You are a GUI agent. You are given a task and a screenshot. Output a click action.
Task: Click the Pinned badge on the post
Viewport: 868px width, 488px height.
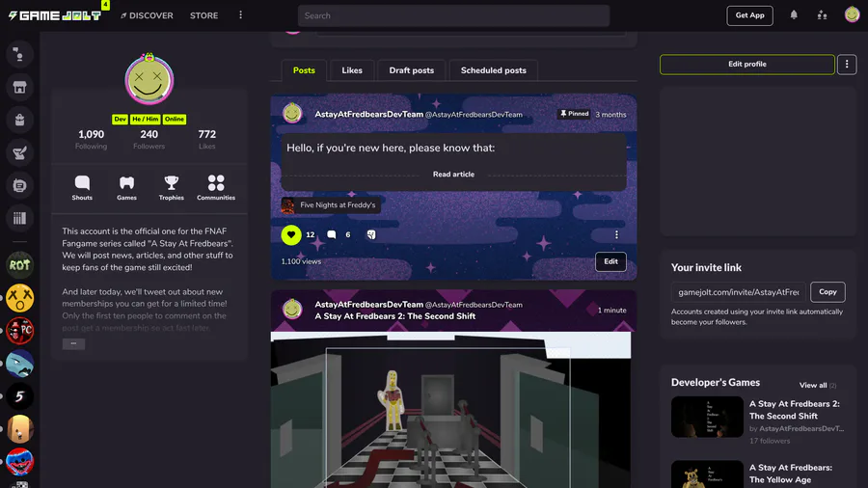[x=574, y=114]
